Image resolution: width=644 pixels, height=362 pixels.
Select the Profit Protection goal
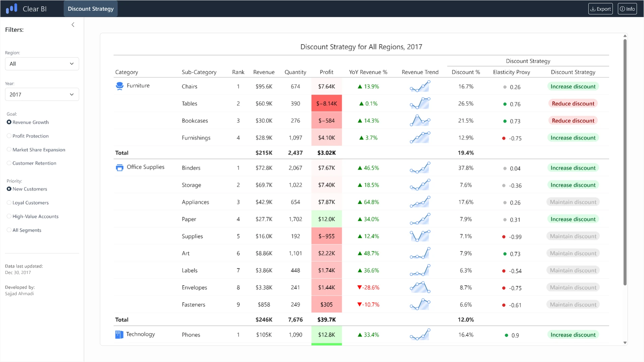click(9, 136)
